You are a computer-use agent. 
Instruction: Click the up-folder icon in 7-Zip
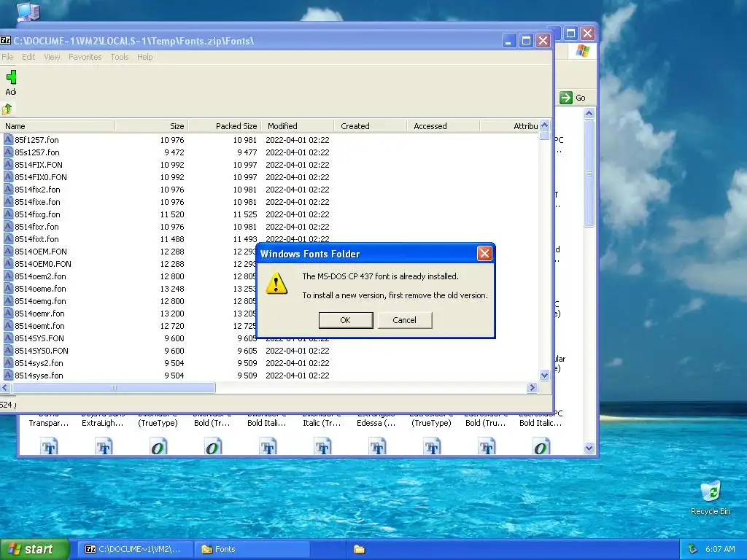[x=7, y=109]
